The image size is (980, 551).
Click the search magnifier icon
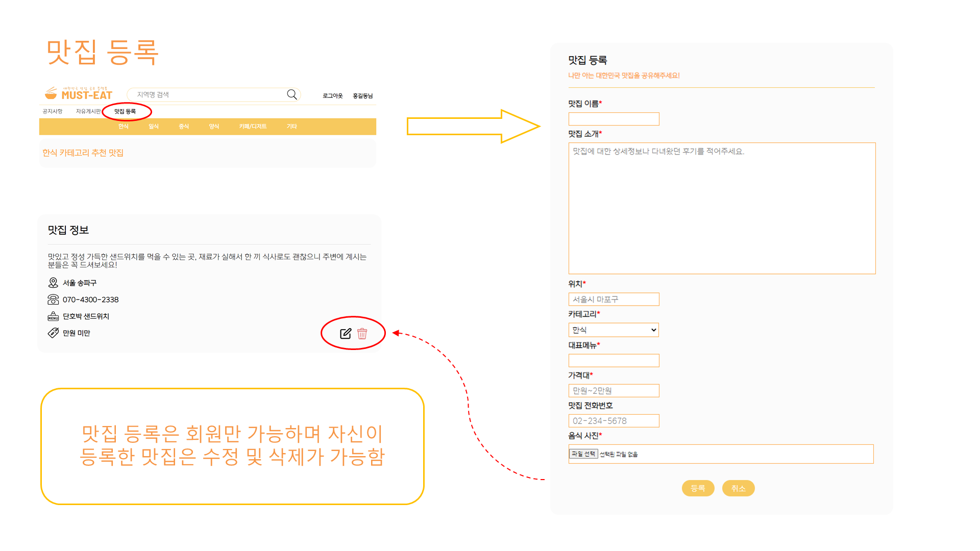[292, 94]
